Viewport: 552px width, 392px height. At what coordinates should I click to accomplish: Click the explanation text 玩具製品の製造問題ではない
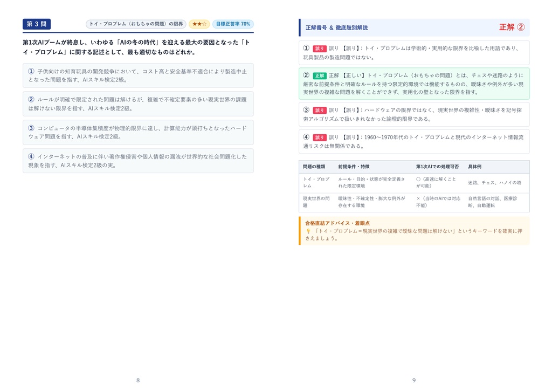[339, 57]
